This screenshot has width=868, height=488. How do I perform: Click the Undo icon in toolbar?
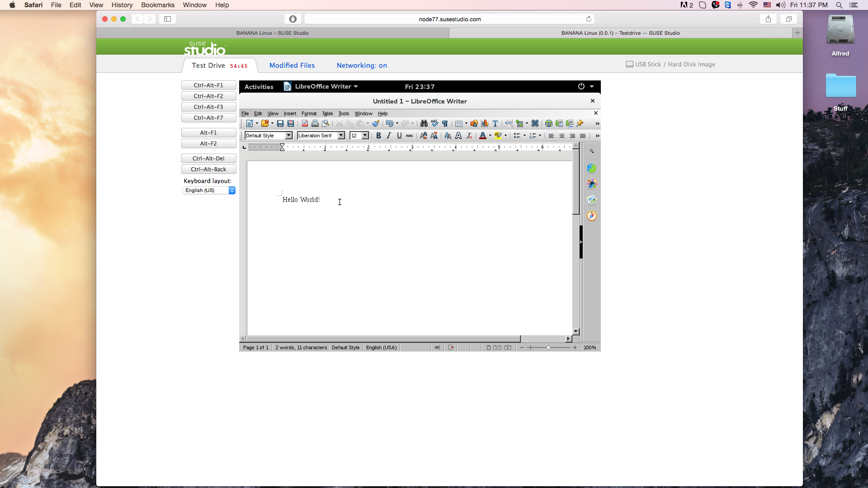[x=388, y=123]
